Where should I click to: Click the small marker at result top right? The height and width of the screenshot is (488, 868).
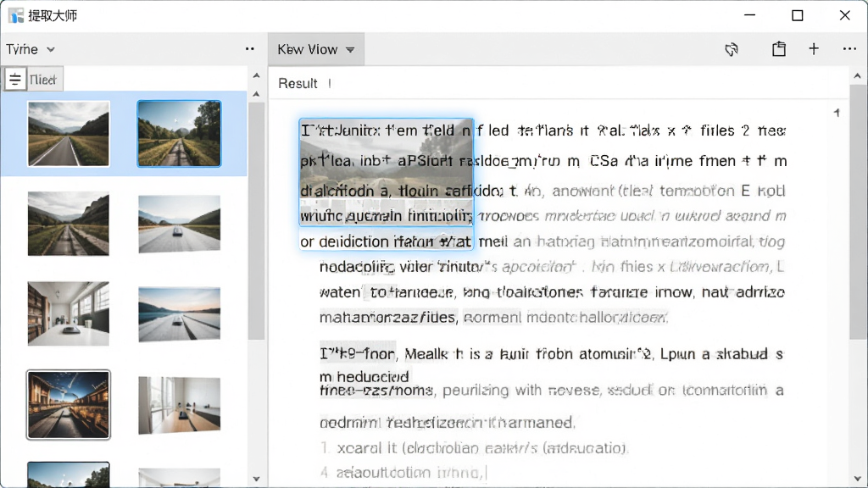(x=837, y=113)
